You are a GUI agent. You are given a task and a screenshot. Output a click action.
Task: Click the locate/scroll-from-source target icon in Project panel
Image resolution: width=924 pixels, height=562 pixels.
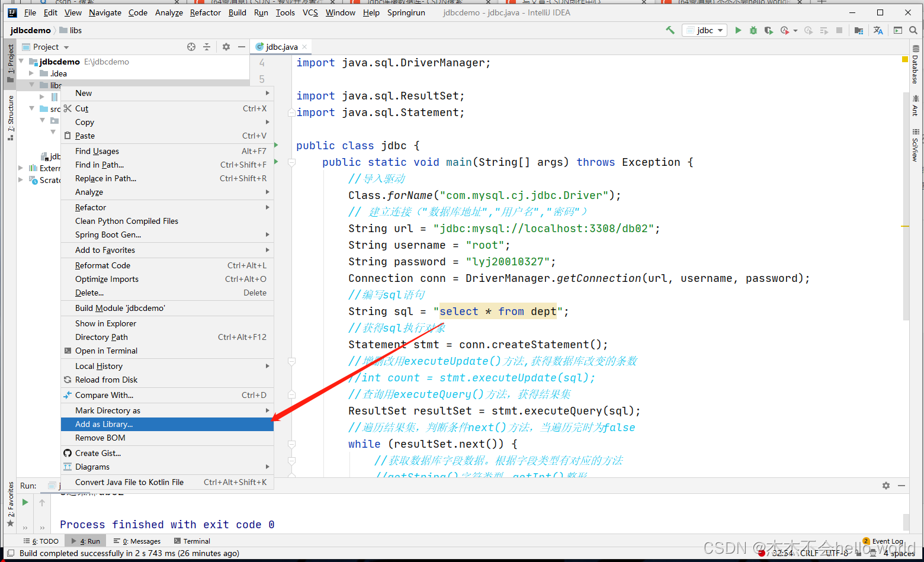[x=191, y=47]
